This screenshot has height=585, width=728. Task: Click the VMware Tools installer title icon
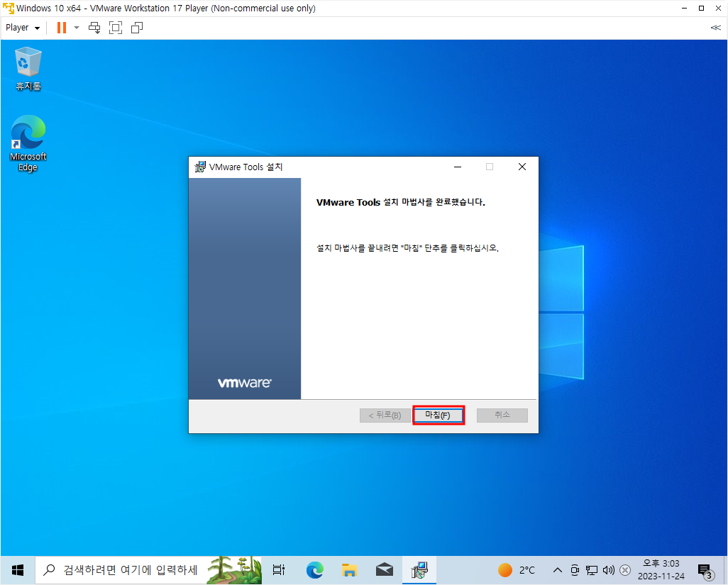point(200,167)
